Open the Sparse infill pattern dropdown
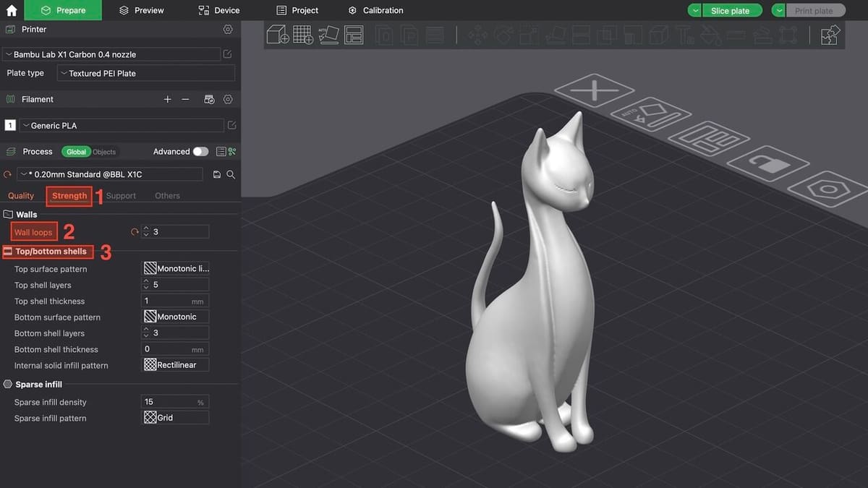Viewport: 868px width, 488px height. click(x=176, y=417)
